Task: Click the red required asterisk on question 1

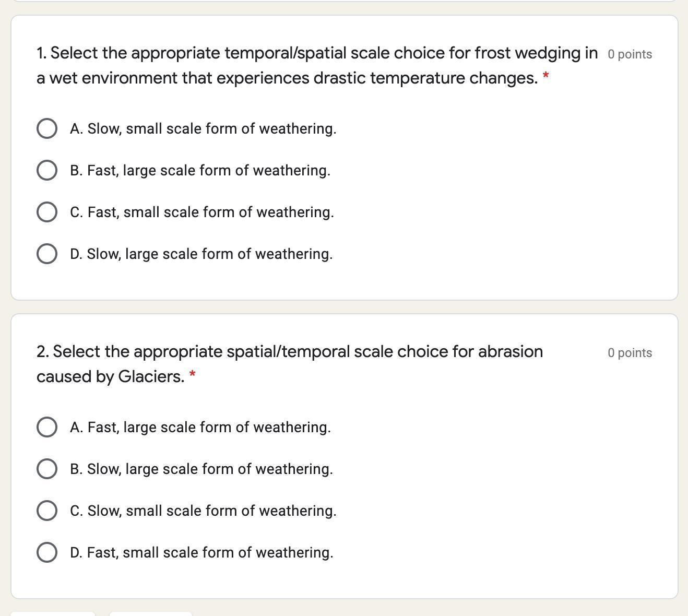Action: [546, 76]
